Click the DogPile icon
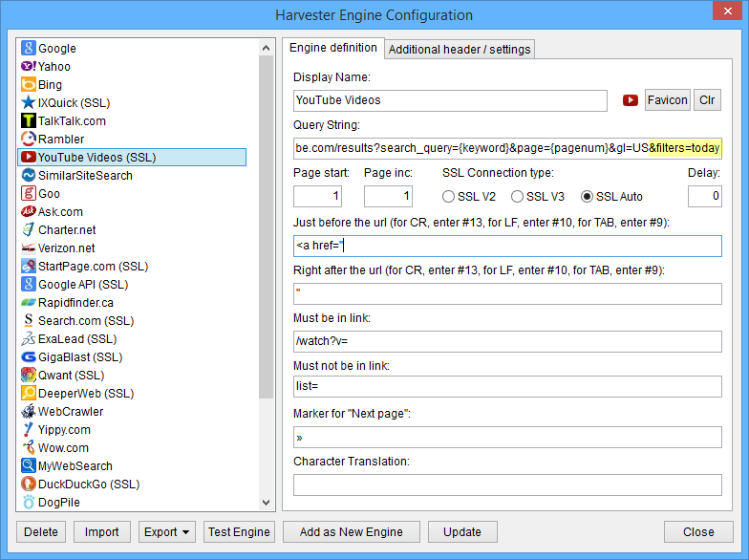 pyautogui.click(x=29, y=502)
